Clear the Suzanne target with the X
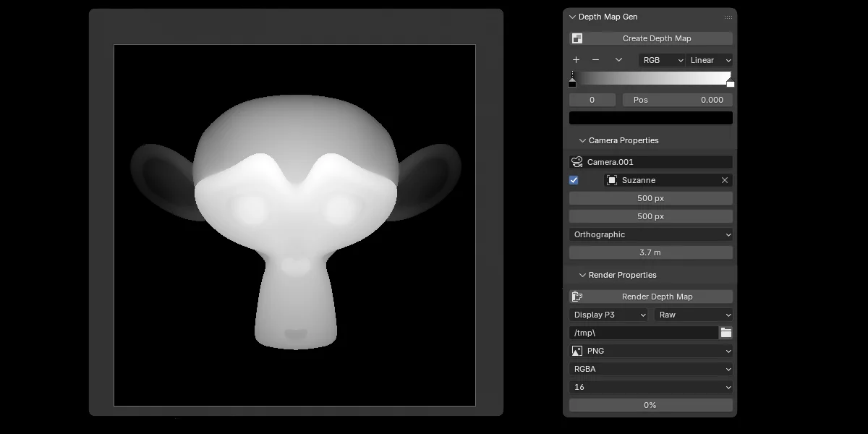 (x=724, y=179)
